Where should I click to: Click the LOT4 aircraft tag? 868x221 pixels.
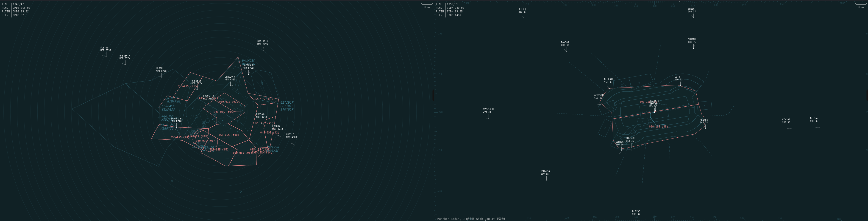point(679,78)
